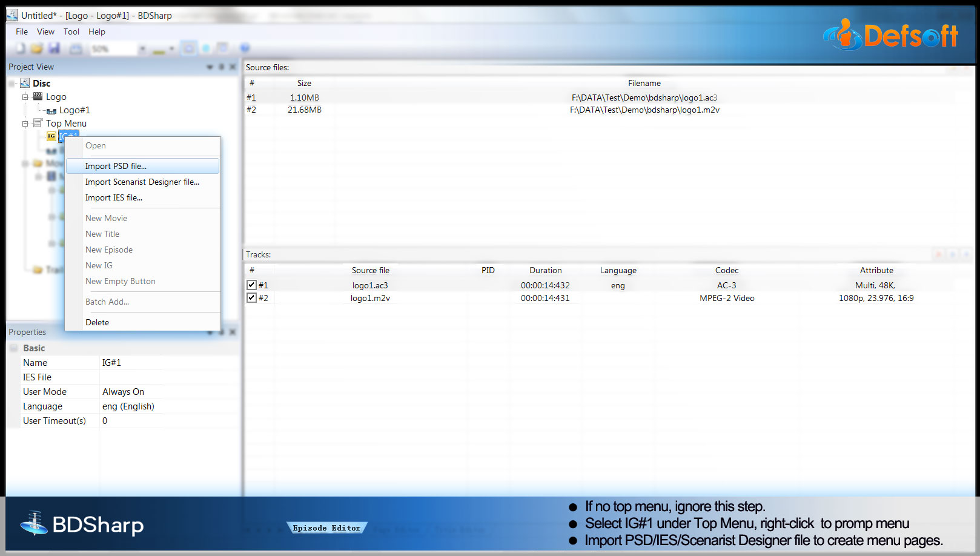
Task: Click the User Mode value Always On
Action: tap(131, 392)
